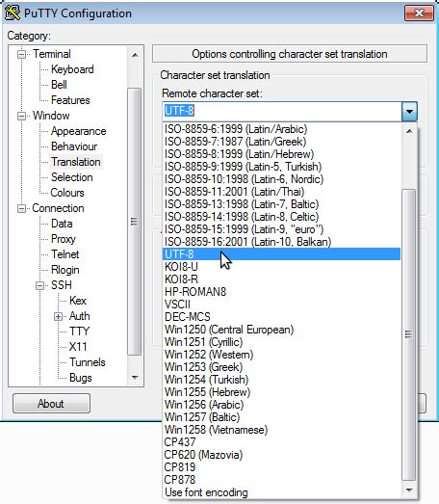Pick Win1254 (Turkish)
Screen dimensions: 439x504
point(282,380)
